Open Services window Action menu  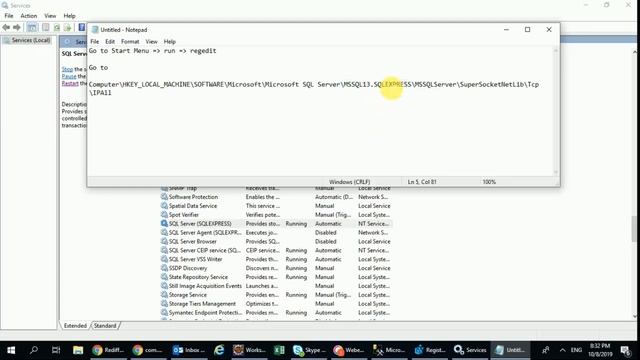pos(29,16)
